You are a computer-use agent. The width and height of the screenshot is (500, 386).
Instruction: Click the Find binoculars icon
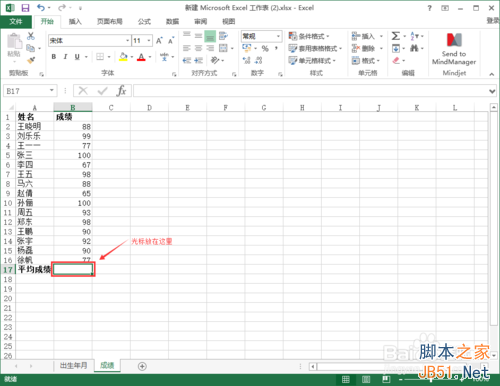(x=414, y=49)
